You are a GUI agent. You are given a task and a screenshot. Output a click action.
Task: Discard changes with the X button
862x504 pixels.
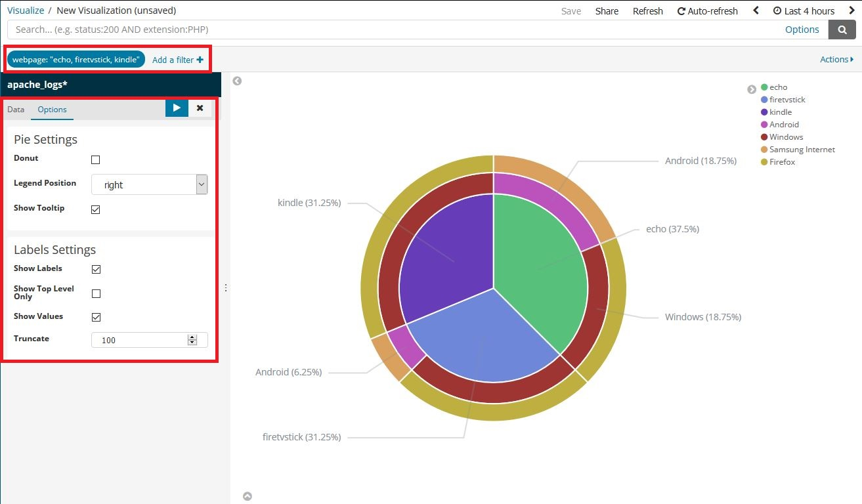(x=200, y=108)
